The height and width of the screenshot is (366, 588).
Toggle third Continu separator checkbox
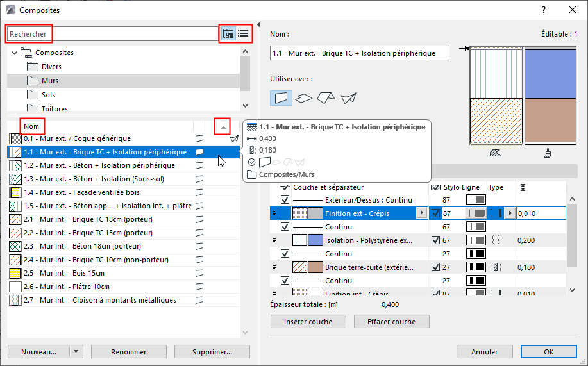pyautogui.click(x=285, y=281)
